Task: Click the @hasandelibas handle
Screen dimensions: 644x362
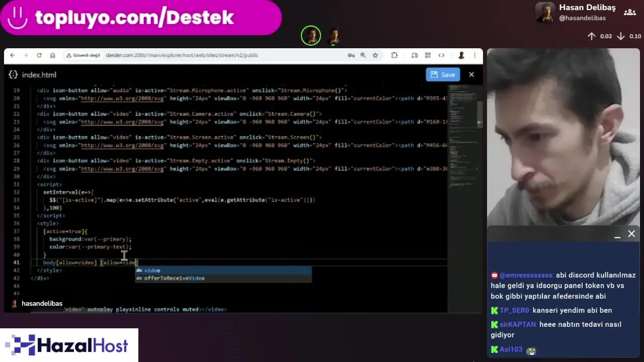Action: (x=582, y=18)
